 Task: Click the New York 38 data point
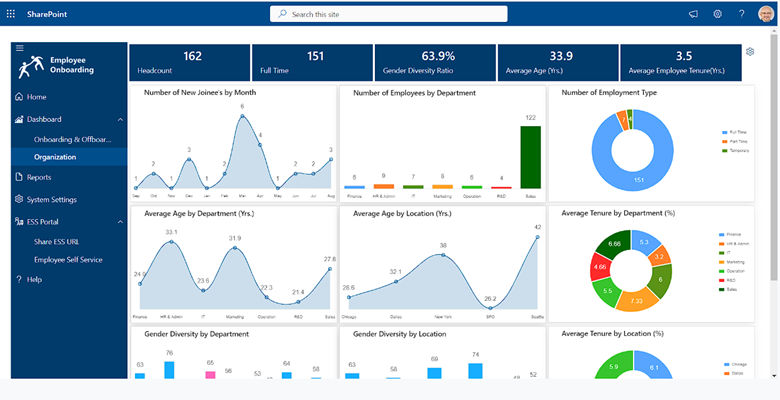[x=443, y=255]
